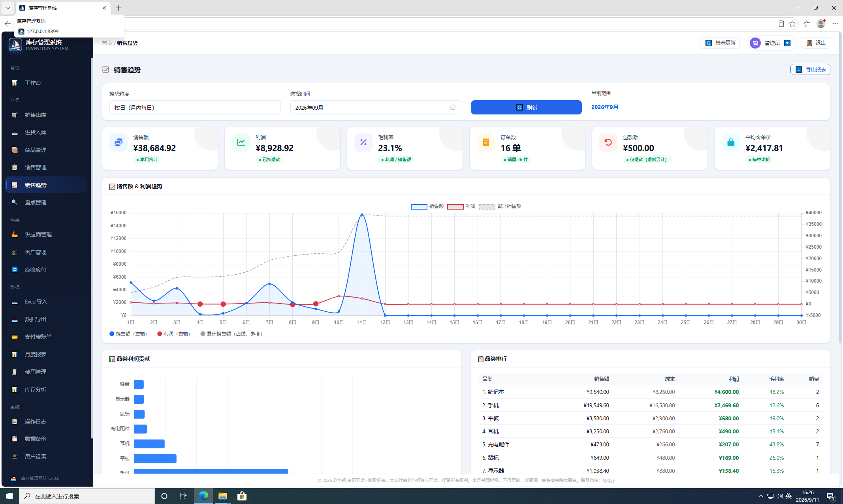
Task: Click the browser favorites star icon
Action: tap(792, 24)
